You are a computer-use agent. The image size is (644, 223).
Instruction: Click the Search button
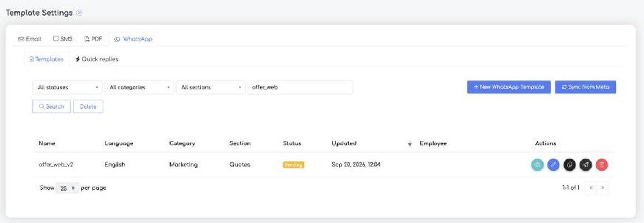click(51, 106)
